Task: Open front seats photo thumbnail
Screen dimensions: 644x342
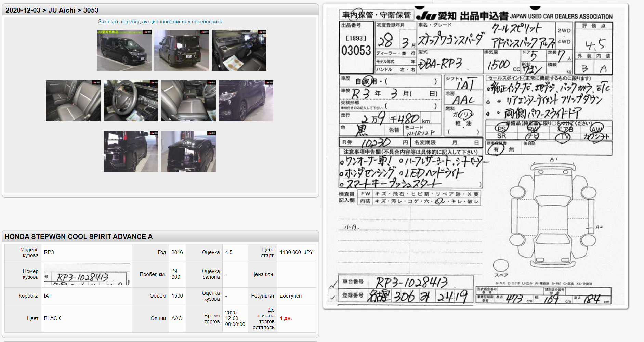Action: coord(188,101)
